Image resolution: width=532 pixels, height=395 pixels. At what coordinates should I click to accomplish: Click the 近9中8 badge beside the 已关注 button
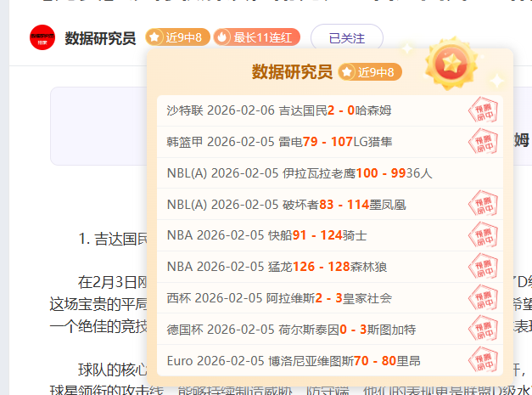(176, 37)
